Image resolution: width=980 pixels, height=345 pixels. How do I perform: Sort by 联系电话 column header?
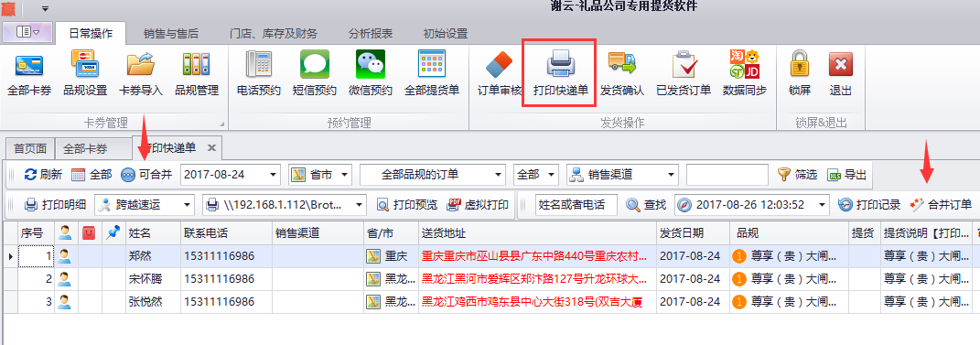(x=226, y=233)
